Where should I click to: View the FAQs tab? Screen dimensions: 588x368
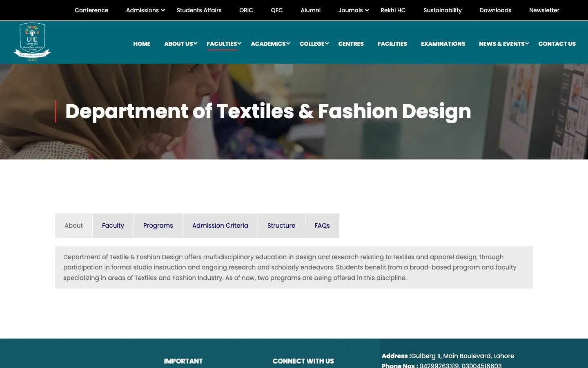[322, 226]
